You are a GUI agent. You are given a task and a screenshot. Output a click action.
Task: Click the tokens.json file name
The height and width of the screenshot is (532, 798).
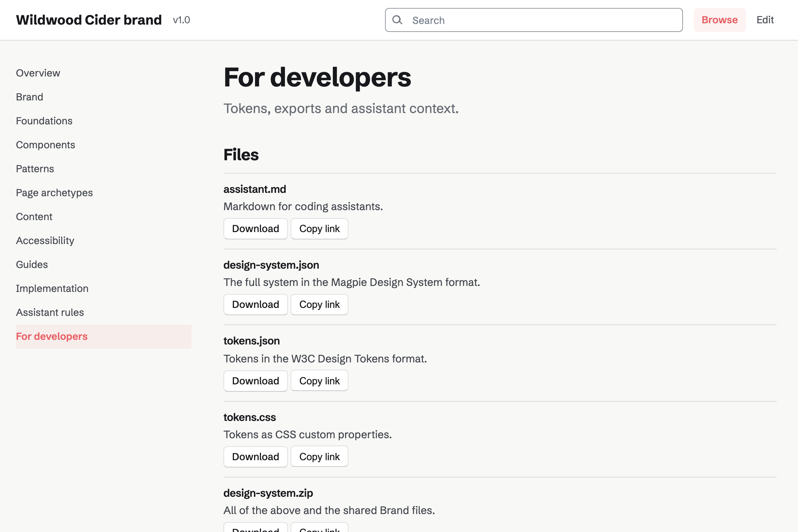pos(251,340)
